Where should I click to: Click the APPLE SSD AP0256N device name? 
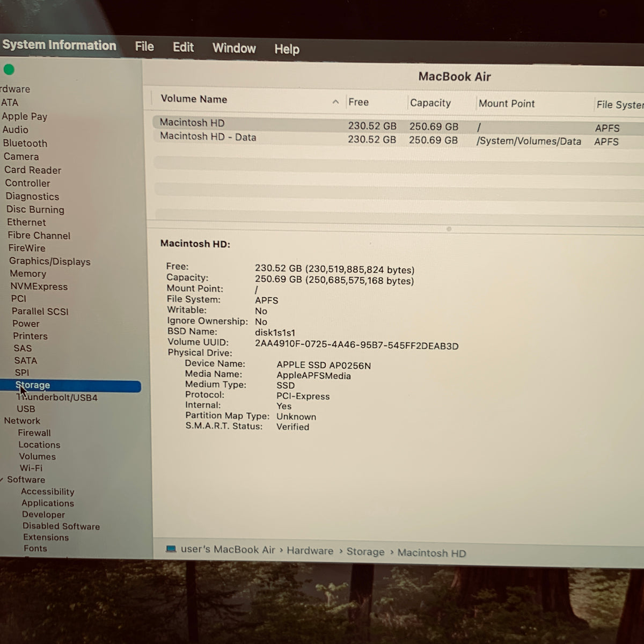coord(324,365)
